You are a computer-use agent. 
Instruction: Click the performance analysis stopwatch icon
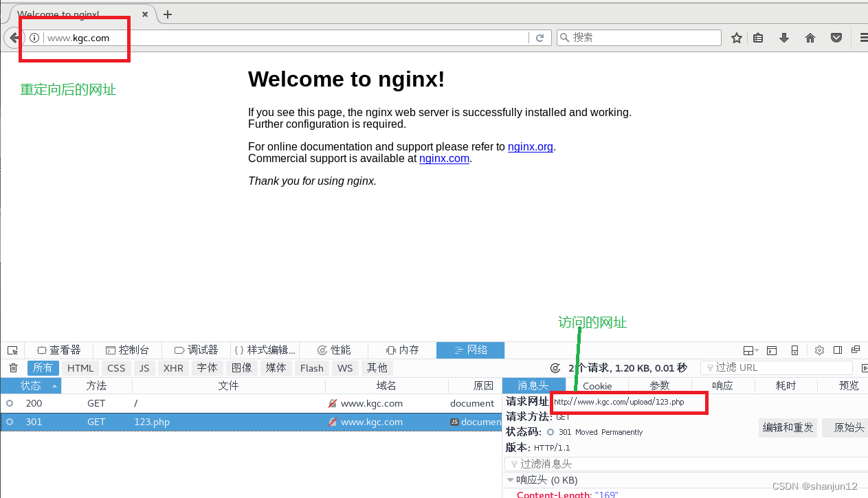click(x=556, y=368)
